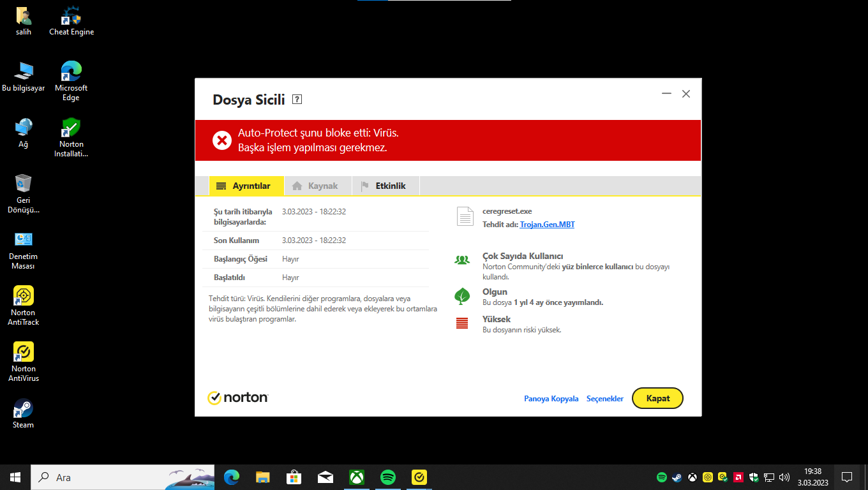Click the Başlatıldı row label
The image size is (868, 490).
coord(230,278)
